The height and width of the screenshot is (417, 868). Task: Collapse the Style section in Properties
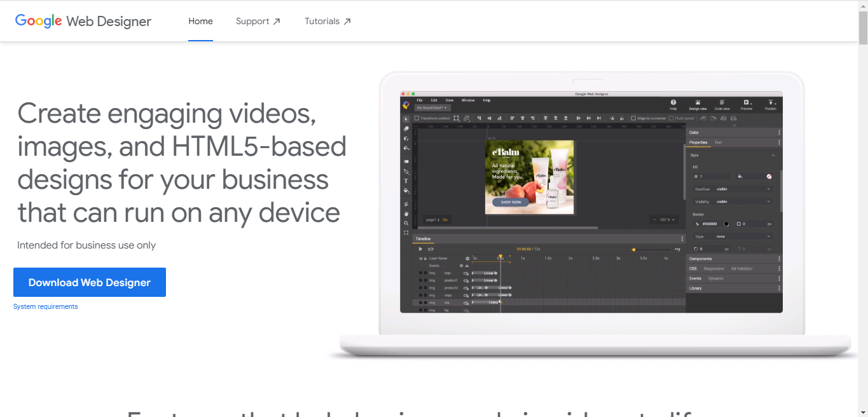(x=773, y=154)
